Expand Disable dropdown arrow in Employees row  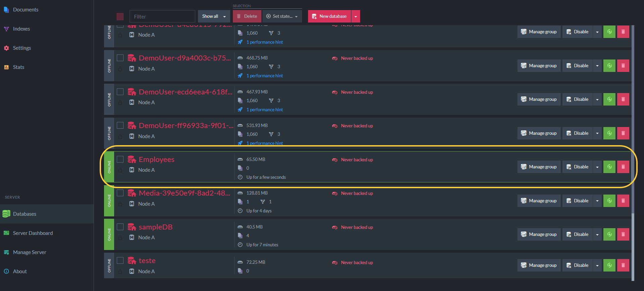click(597, 167)
